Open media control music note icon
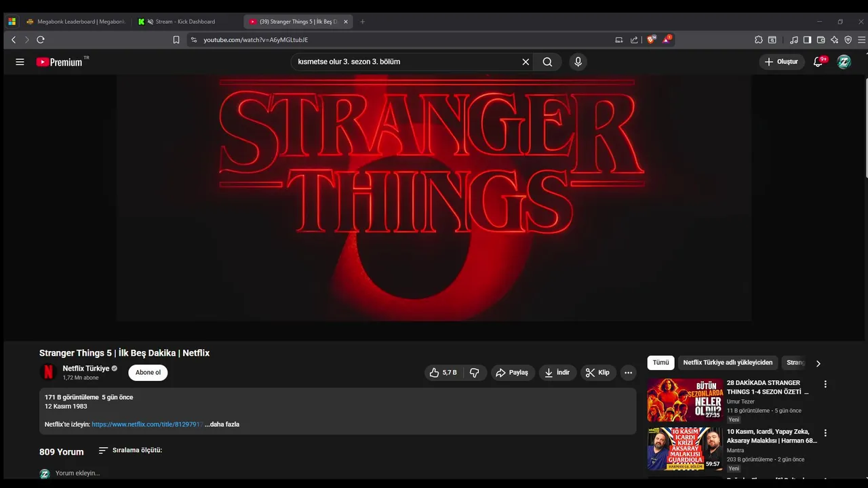 [x=794, y=40]
